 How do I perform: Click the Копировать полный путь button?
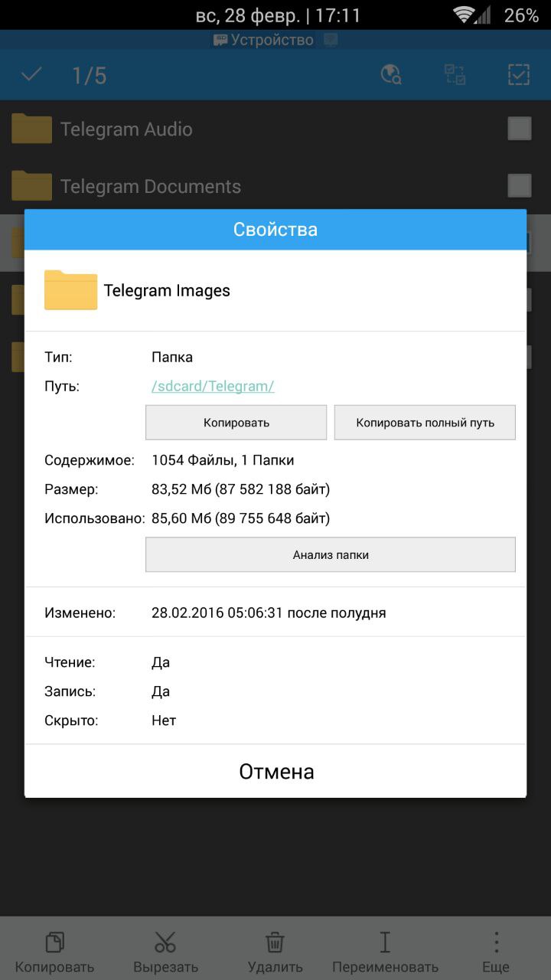click(425, 423)
